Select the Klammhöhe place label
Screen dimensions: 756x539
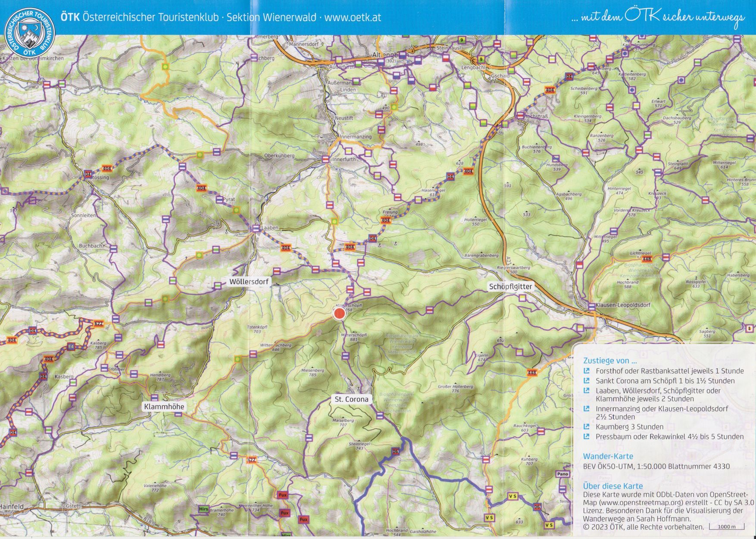tap(164, 407)
